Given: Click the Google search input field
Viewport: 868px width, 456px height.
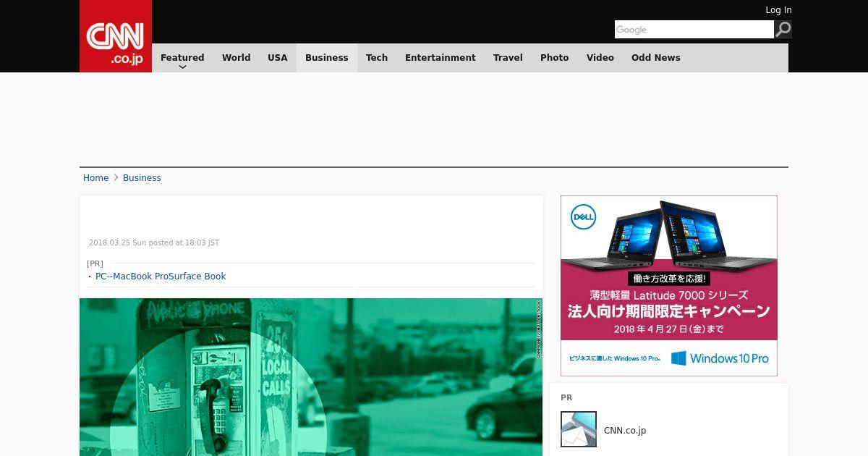Looking at the screenshot, I should click(x=694, y=29).
